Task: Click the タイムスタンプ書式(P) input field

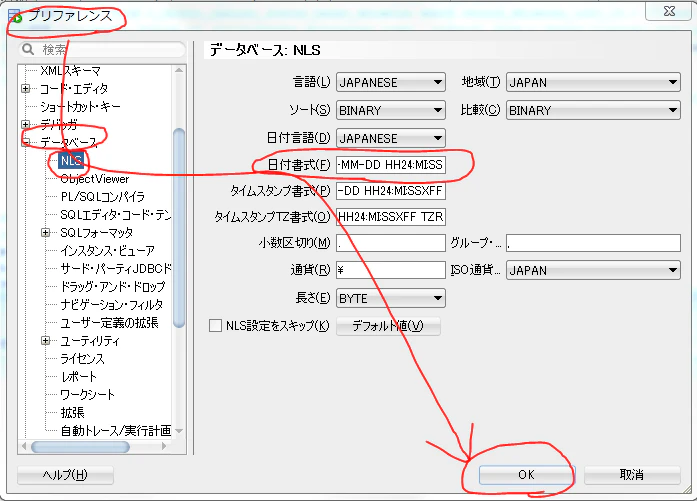Action: tap(391, 191)
